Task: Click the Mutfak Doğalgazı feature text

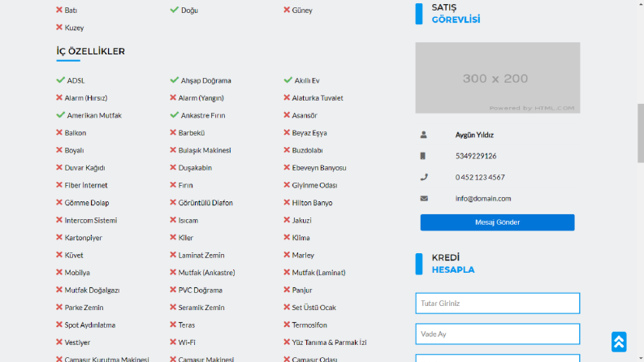Action: (x=92, y=291)
